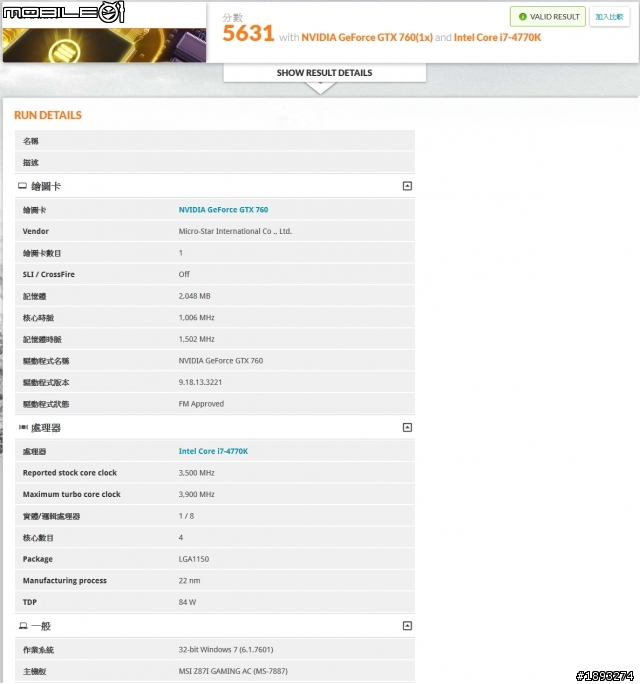This screenshot has height=684, width=640.
Task: Click the 1,006 MHz core clock value
Action: (196, 318)
